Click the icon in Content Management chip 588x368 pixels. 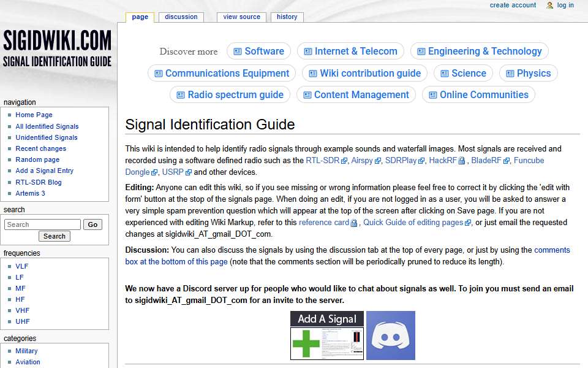pos(307,95)
